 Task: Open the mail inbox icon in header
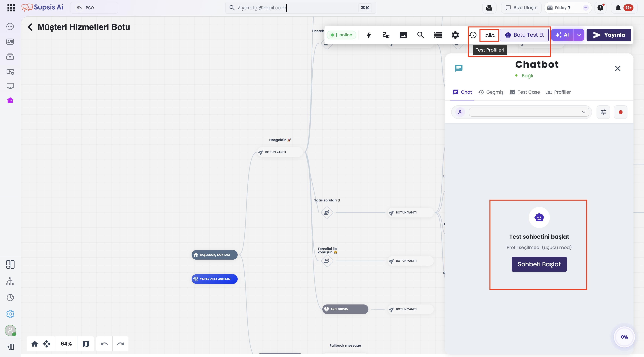pyautogui.click(x=489, y=8)
